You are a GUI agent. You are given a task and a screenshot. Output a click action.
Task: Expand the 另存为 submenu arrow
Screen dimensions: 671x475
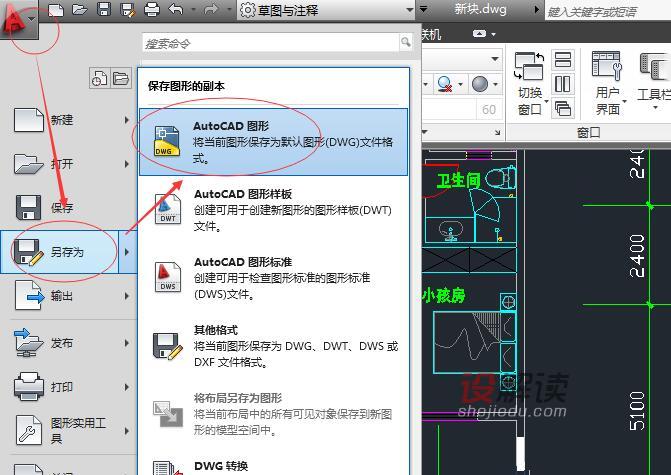128,252
